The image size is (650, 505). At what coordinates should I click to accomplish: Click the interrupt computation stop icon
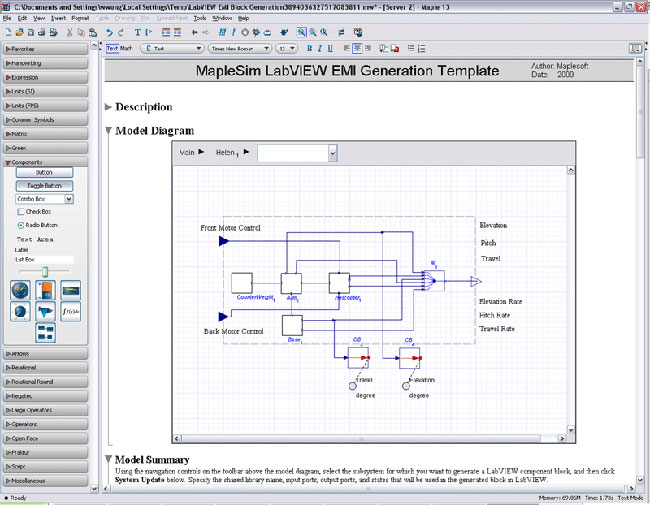tap(245, 32)
